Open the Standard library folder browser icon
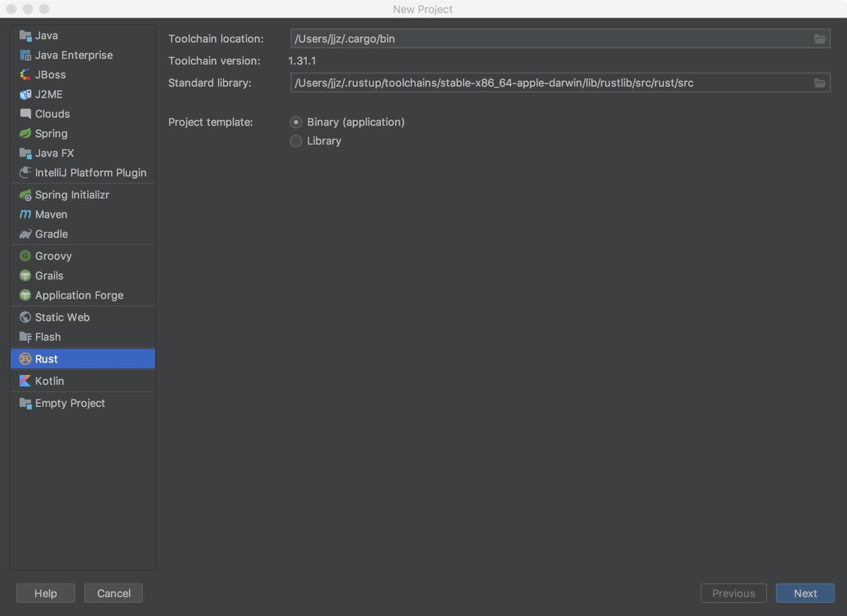The height and width of the screenshot is (616, 847). pos(820,83)
